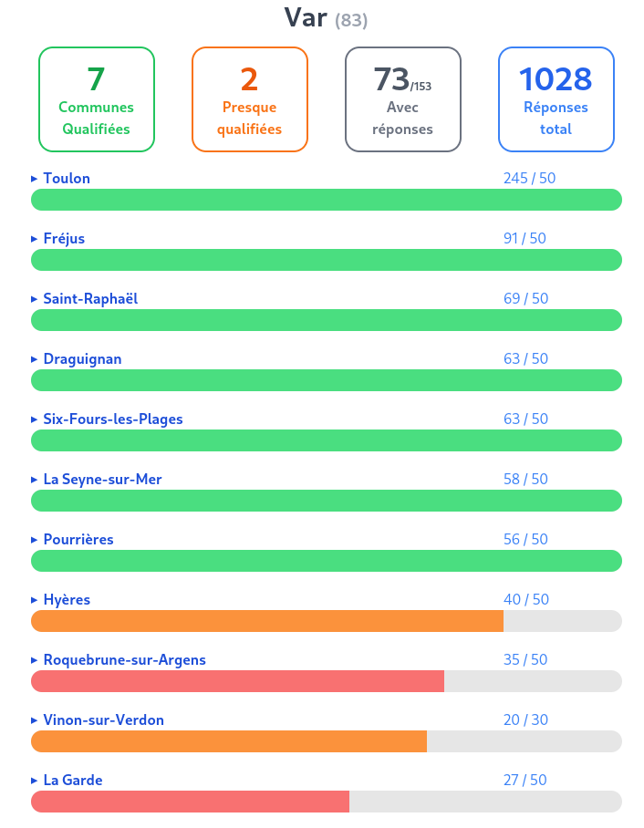Click the Vinon-sur-Verdon 20 / 30 count
The image size is (644, 828).
(525, 720)
